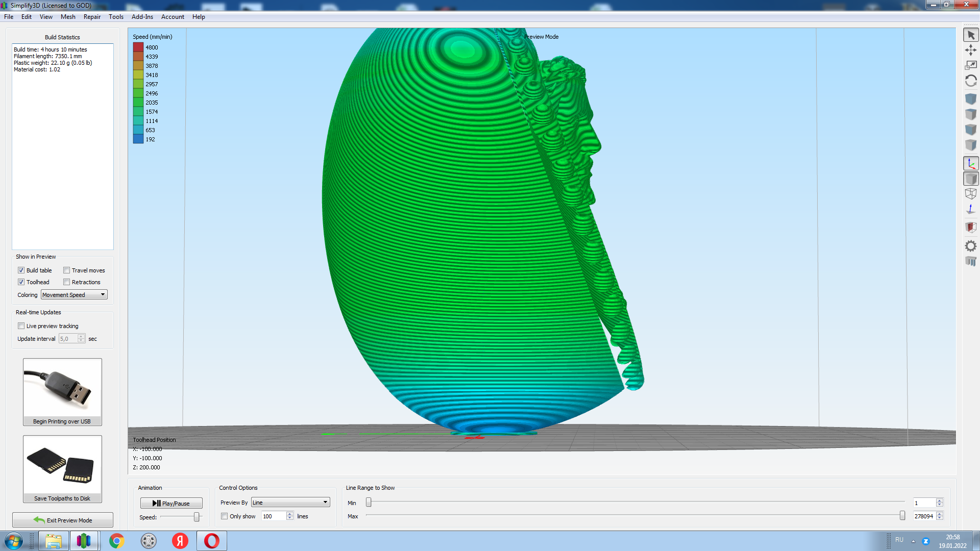This screenshot has width=980, height=551.
Task: Open the Repair menu
Action: tap(92, 17)
